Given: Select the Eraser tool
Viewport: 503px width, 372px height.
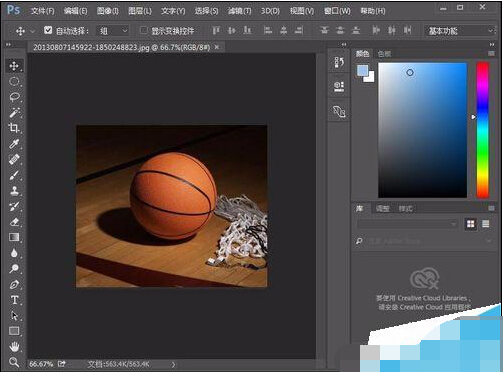Looking at the screenshot, I should (14, 222).
